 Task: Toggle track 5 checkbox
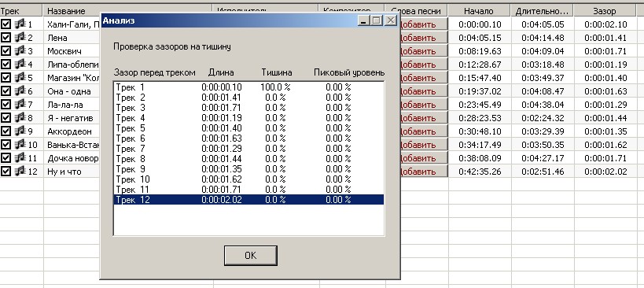[x=6, y=78]
